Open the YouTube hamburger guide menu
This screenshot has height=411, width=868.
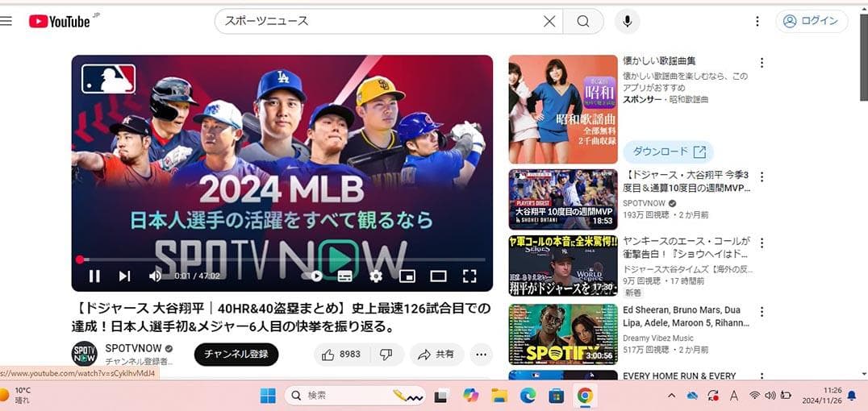6,21
